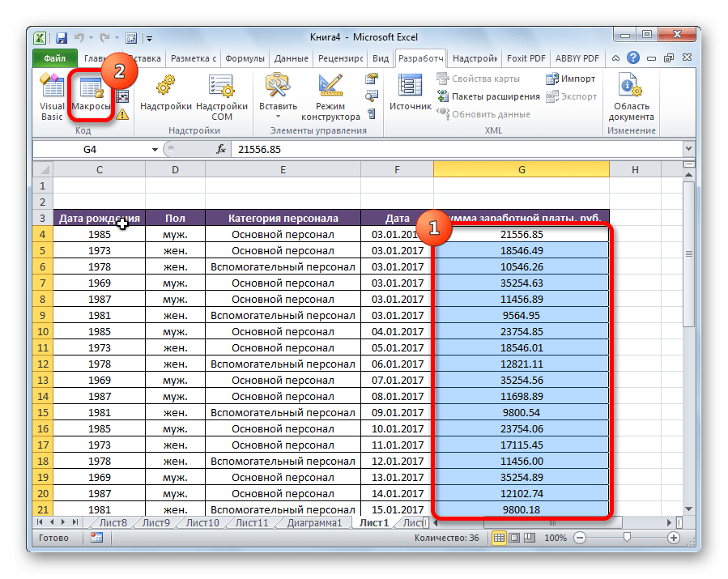
Task: Switch to Page Layout view
Action: pos(514,538)
